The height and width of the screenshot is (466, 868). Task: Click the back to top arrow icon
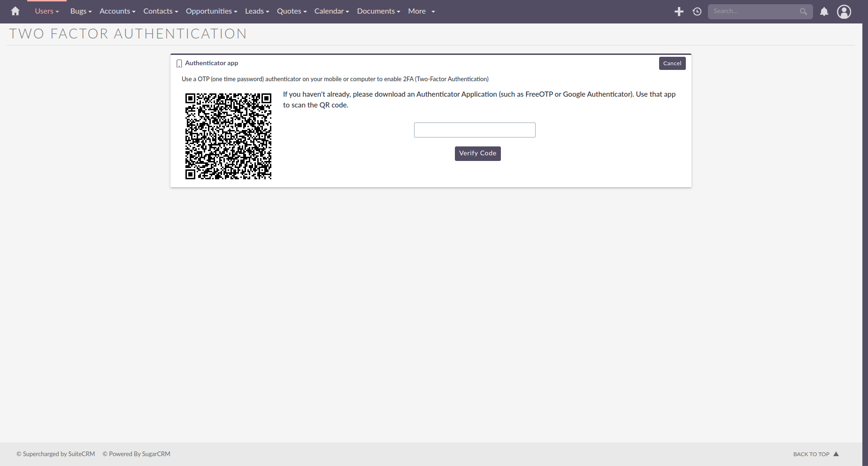click(x=837, y=454)
